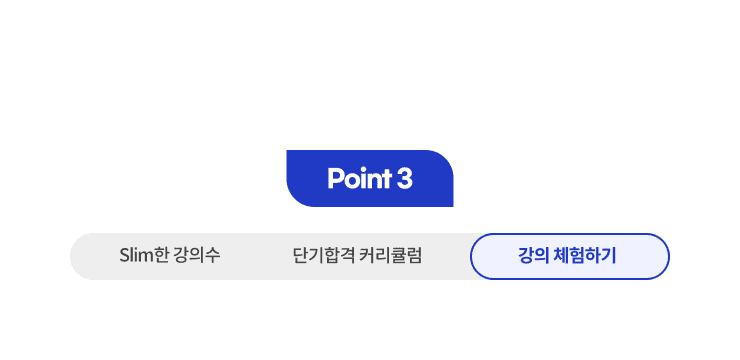Select the rounded Point 3 banner
The width and height of the screenshot is (740, 360).
(x=370, y=178)
